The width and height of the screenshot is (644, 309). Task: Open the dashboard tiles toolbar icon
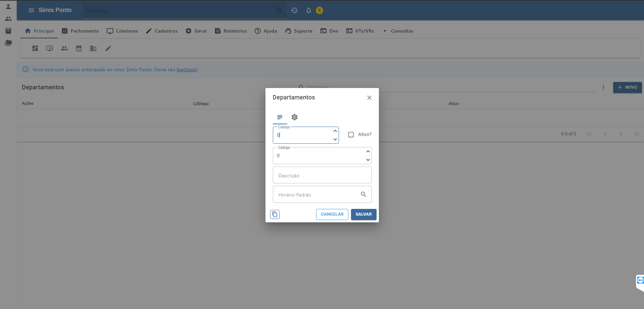click(x=35, y=48)
